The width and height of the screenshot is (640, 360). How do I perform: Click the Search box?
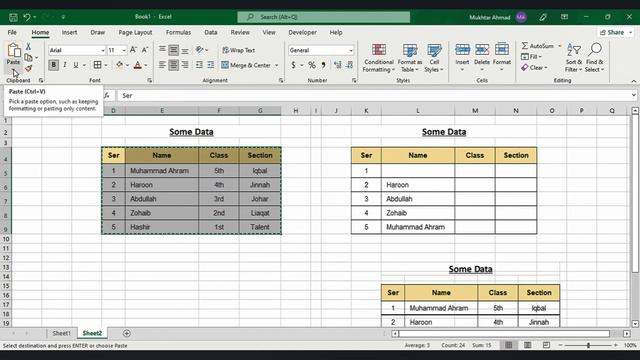tap(324, 17)
